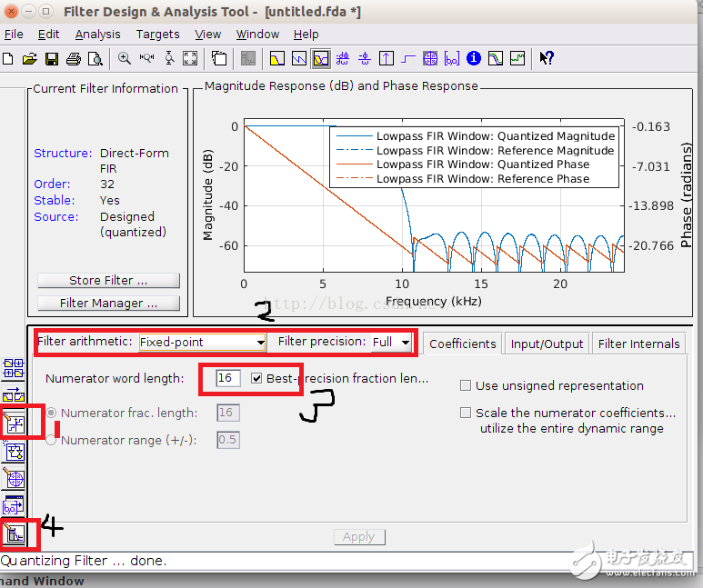Enable Scale the numerator coefficients checkbox
The width and height of the screenshot is (703, 588).
click(466, 413)
